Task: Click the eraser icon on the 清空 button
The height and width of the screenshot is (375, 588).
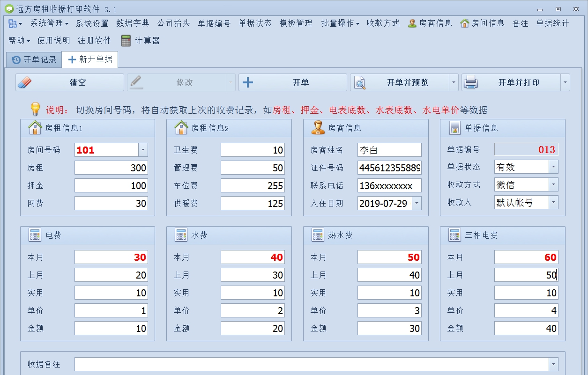Action: pyautogui.click(x=27, y=81)
